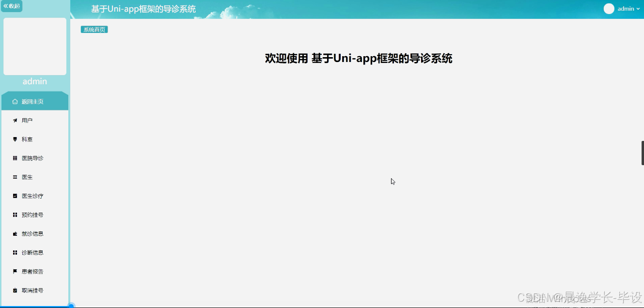Click the grid icon beside 医院导诊
644x308 pixels.
[15, 158]
